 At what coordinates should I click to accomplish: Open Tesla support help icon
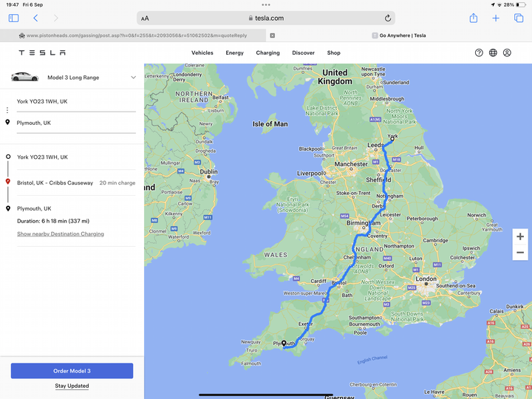[x=479, y=53]
